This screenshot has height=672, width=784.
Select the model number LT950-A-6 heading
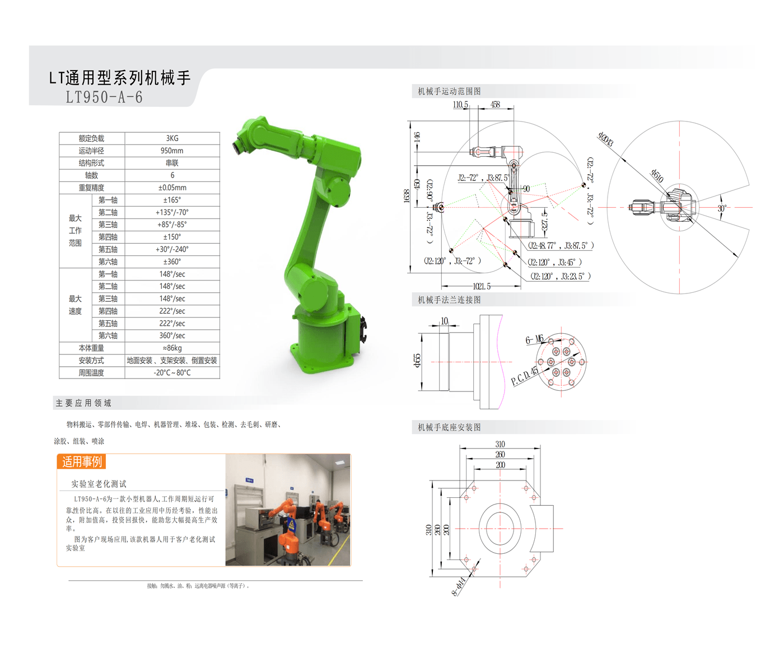click(x=105, y=97)
